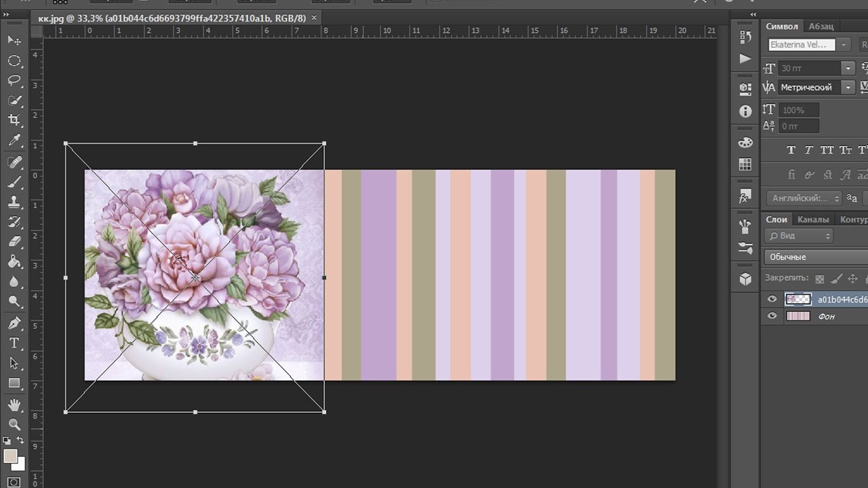
Task: Toggle Faux Italic text style
Action: click(x=808, y=150)
